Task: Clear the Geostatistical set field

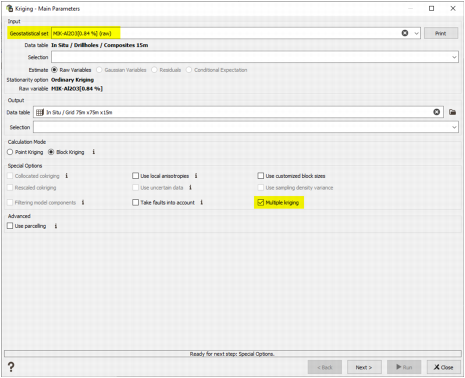Action: click(405, 33)
